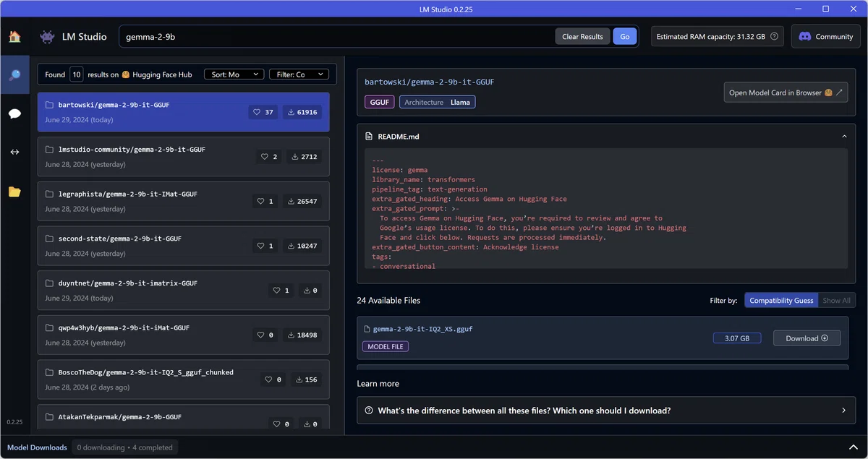Select the AtakanTekparmak/gemma-2-9b-GGUF result
Image resolution: width=868 pixels, height=459 pixels.
[184, 416]
